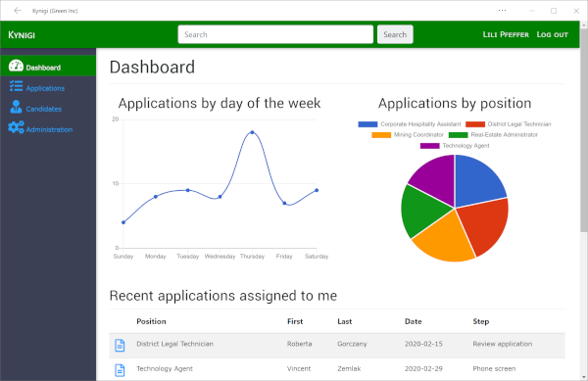Click 'Review application' step cell
Image resolution: width=588 pixels, height=381 pixels.
coord(503,344)
